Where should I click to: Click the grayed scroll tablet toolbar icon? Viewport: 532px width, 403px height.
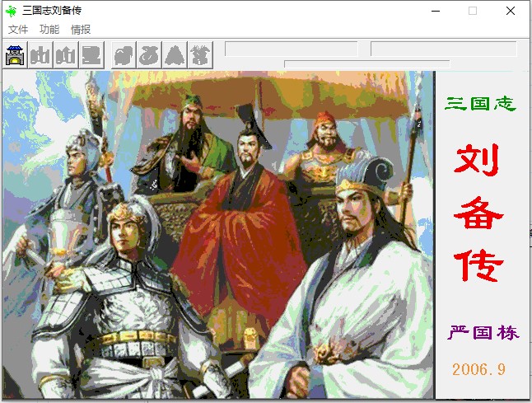coord(91,55)
